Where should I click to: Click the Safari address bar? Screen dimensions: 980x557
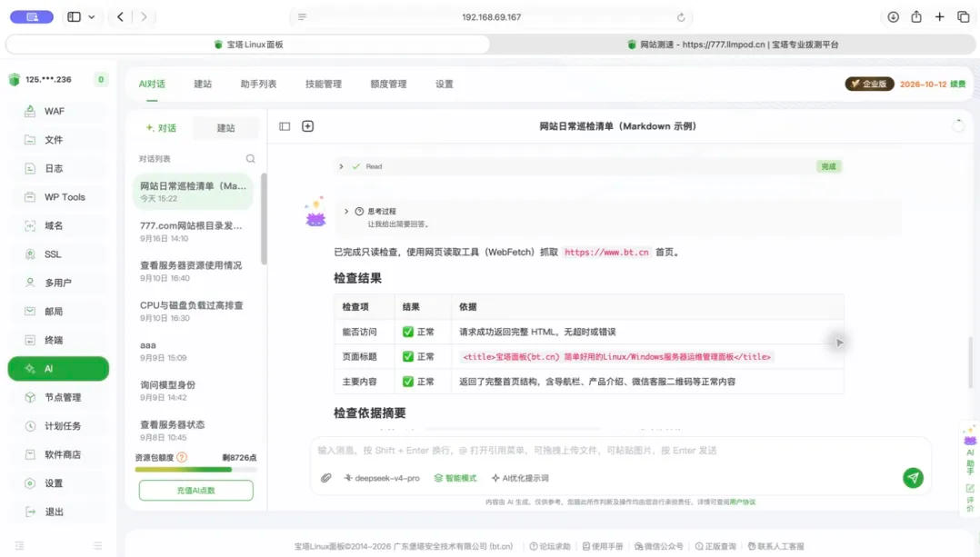[x=491, y=17]
